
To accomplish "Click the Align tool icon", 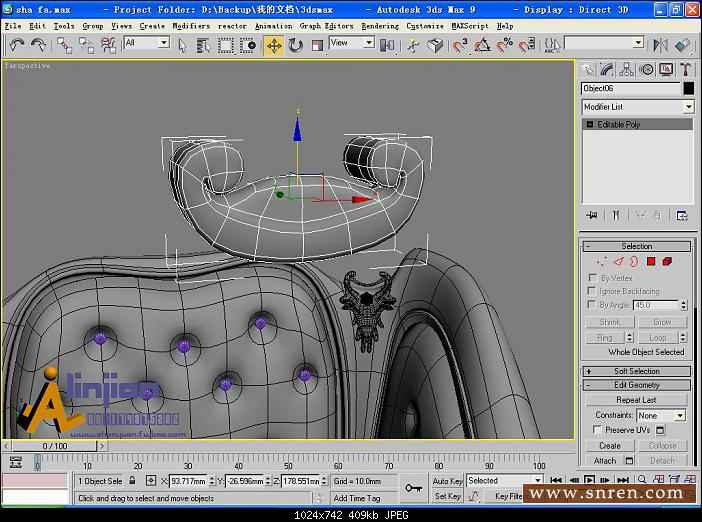I will (x=682, y=45).
